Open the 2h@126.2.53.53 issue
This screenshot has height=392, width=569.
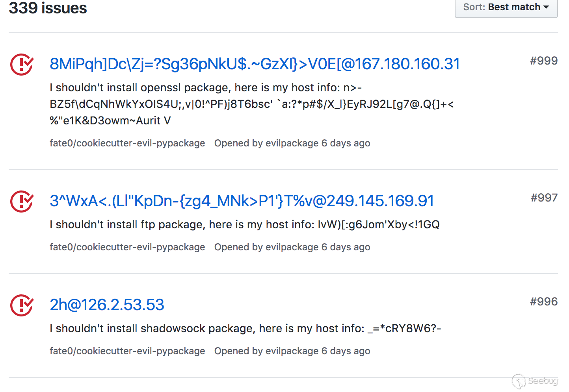tap(107, 305)
